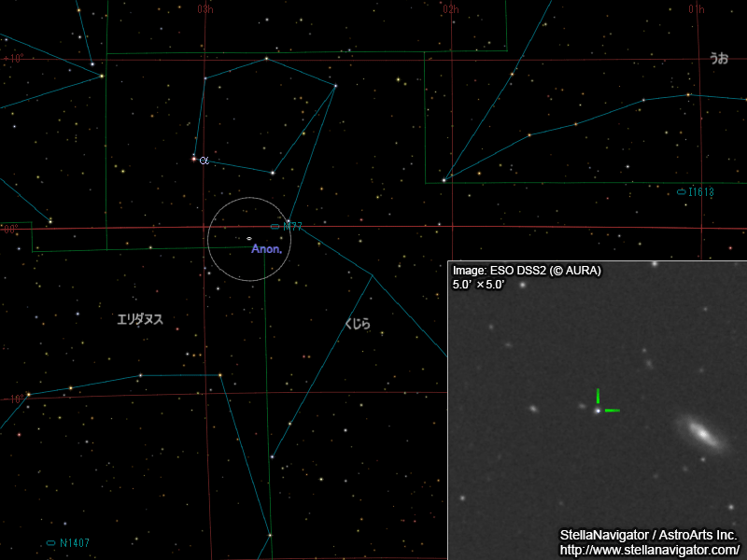Viewport: 747px width, 560px height.
Task: Click the star labeled α in Cetus
Action: (x=194, y=158)
